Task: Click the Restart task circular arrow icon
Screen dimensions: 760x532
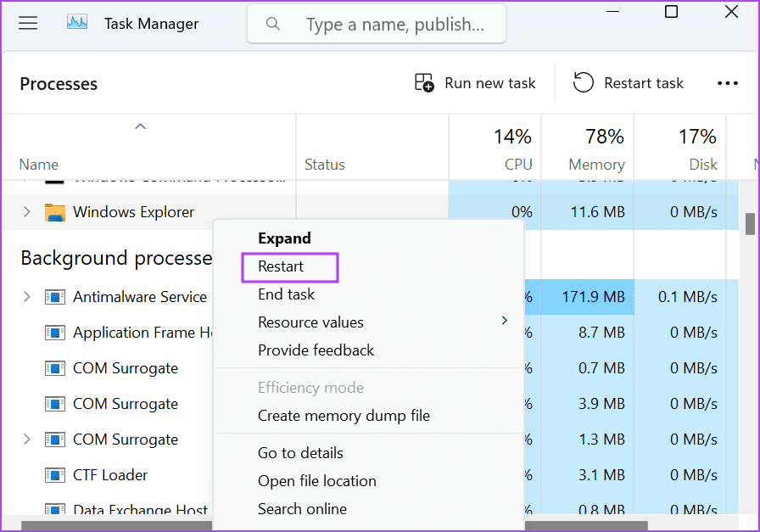Action: tap(583, 82)
